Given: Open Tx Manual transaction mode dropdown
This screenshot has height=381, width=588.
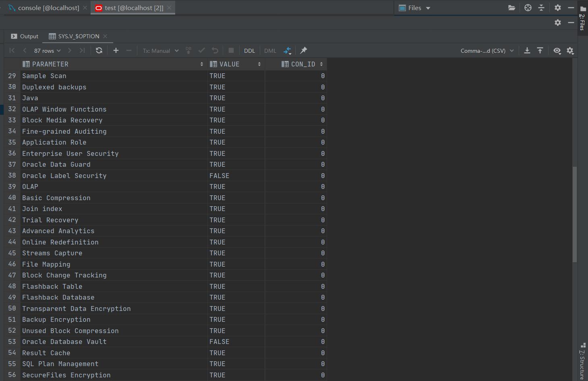Looking at the screenshot, I should [x=161, y=51].
